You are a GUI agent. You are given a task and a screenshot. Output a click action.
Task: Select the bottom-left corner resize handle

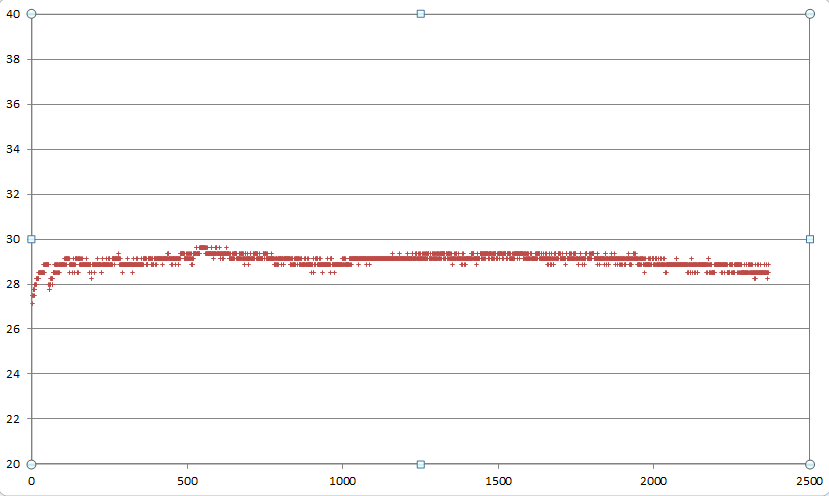[31, 464]
